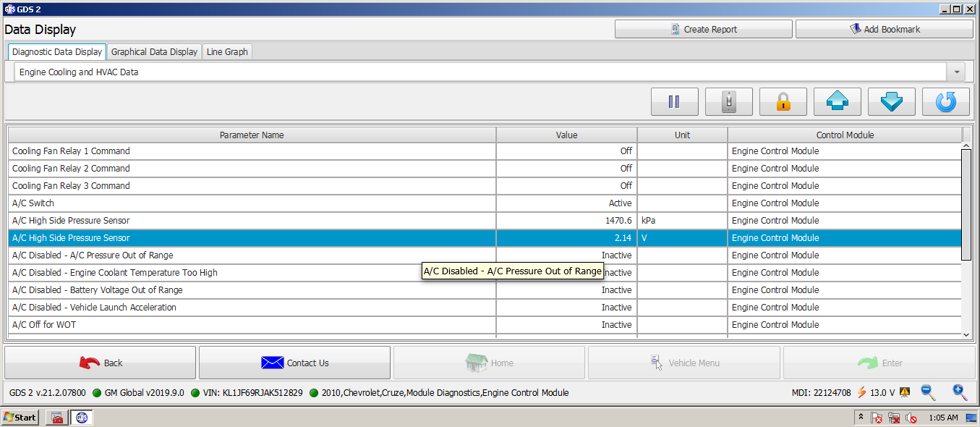The height and width of the screenshot is (427, 980).
Task: Move selected parameter up with blue arrow
Action: (x=837, y=102)
